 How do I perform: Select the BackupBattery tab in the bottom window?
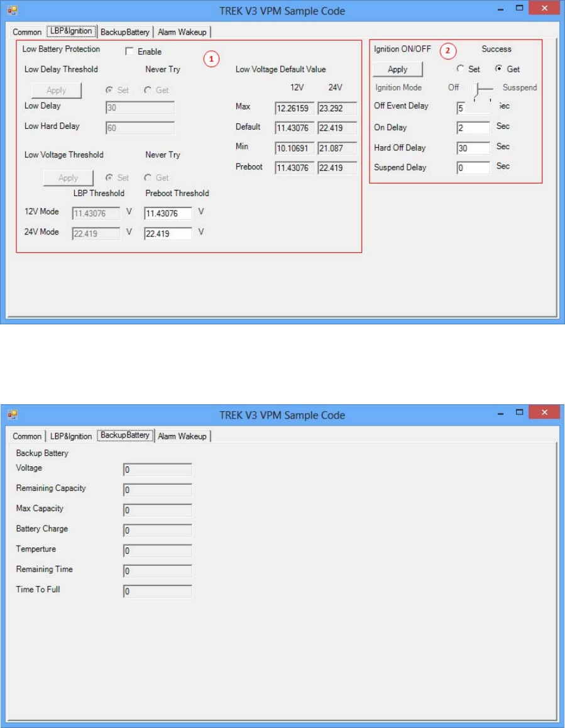pos(125,436)
